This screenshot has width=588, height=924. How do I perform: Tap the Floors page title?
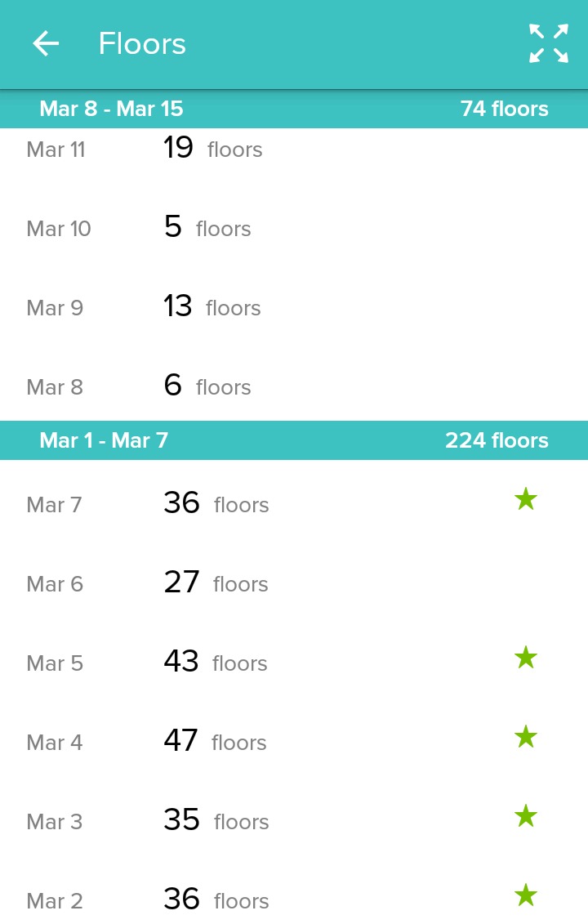(142, 43)
